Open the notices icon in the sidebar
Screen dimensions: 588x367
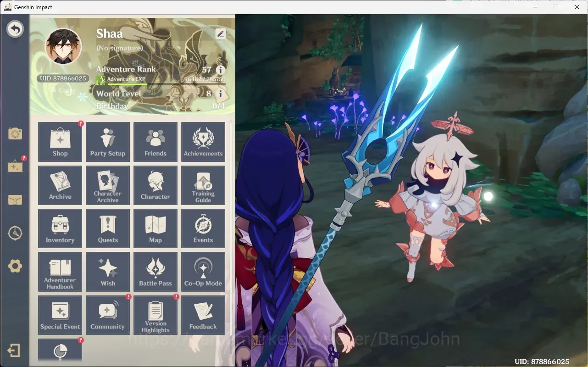pos(15,167)
